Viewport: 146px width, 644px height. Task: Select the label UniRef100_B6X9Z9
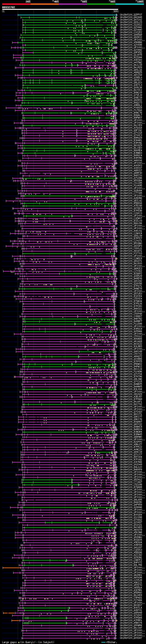pos(131,145)
